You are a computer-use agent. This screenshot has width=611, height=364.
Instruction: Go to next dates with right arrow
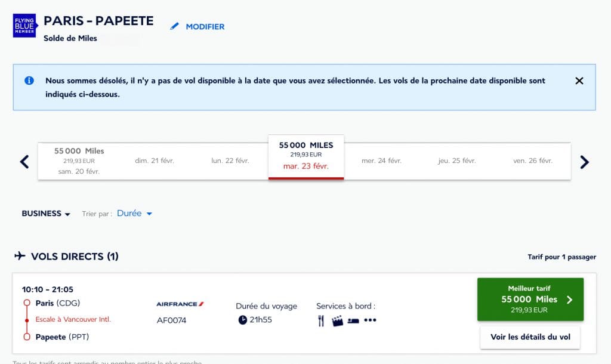tap(584, 162)
